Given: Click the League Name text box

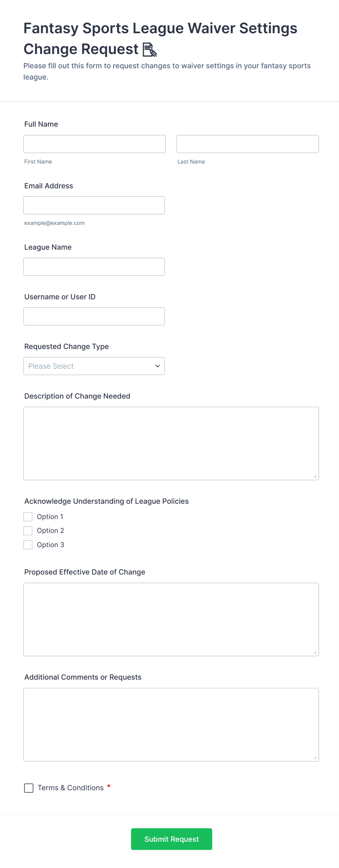Looking at the screenshot, I should tap(94, 267).
